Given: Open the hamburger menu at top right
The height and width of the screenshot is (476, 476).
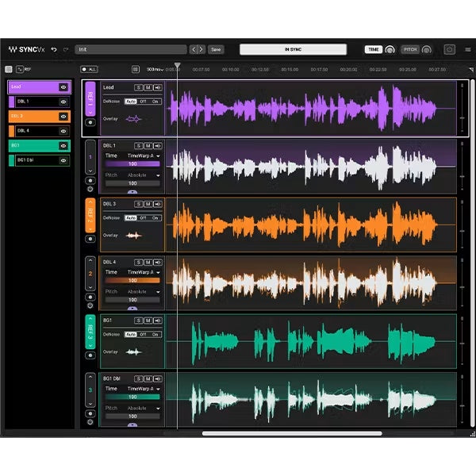Looking at the screenshot, I should 467,49.
